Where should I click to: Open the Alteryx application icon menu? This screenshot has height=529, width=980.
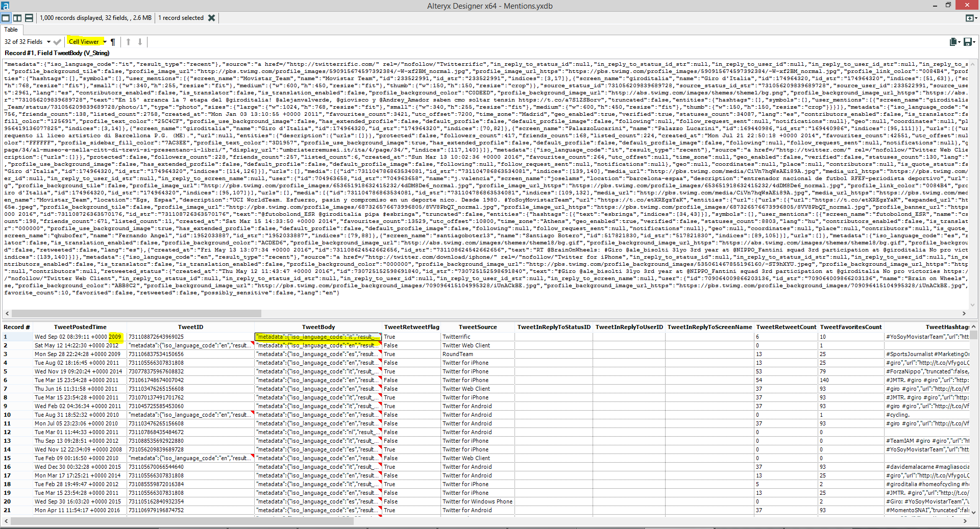5,6
